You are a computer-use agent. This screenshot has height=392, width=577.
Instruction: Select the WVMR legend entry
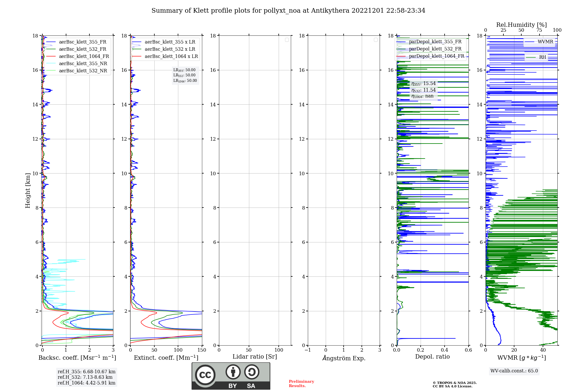click(x=539, y=42)
